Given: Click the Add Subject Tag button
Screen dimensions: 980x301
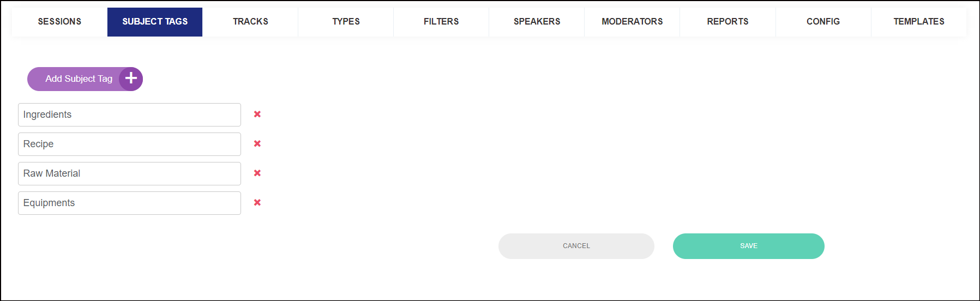Looking at the screenshot, I should pos(85,79).
